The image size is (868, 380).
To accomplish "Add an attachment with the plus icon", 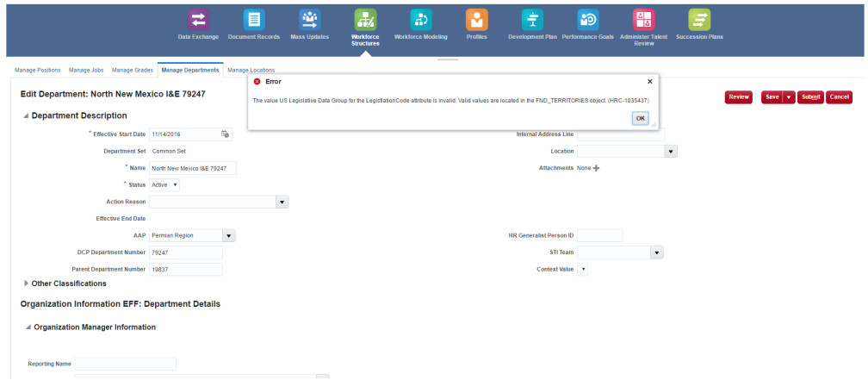I will (x=596, y=168).
